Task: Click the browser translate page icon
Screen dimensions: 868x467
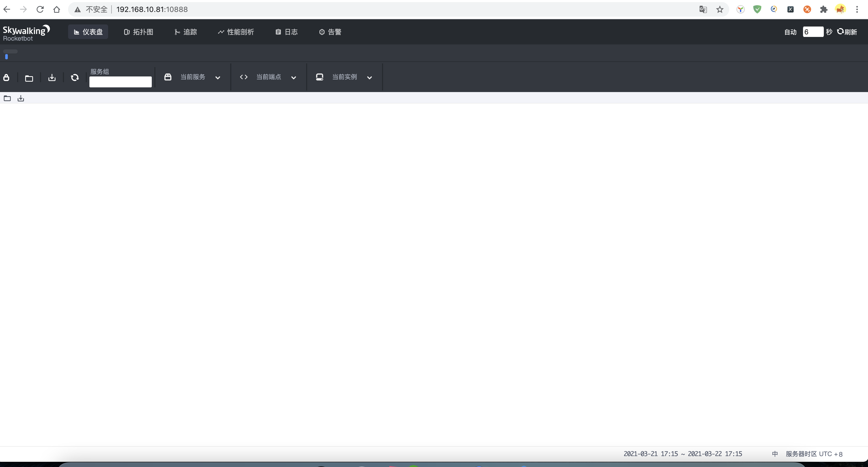Action: coord(703,9)
